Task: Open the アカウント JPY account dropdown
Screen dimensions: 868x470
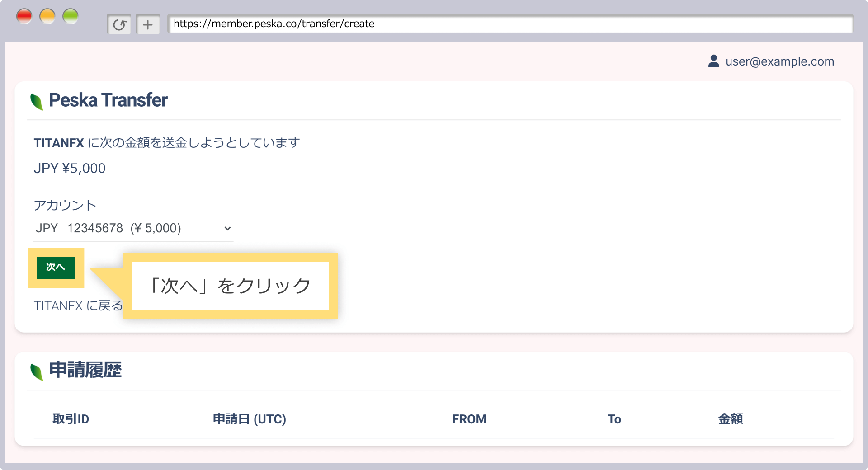Action: coord(133,228)
